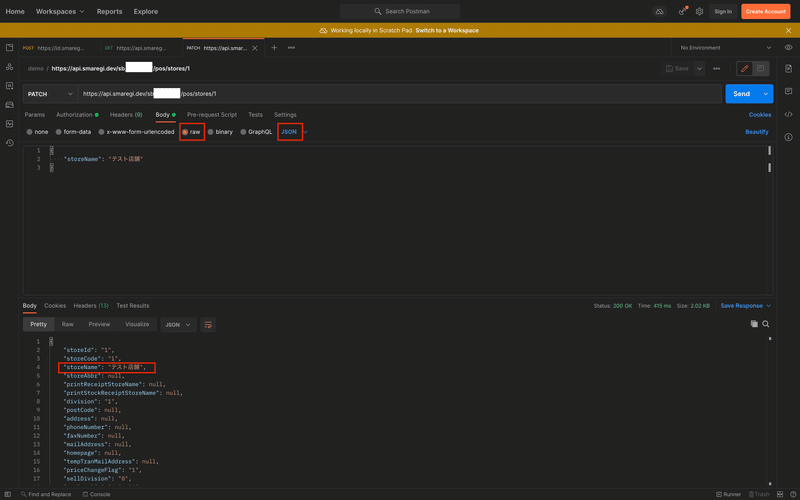Open the Comments icon in the right sidebar
Viewport: 800px width, 500px height.
[x=788, y=91]
